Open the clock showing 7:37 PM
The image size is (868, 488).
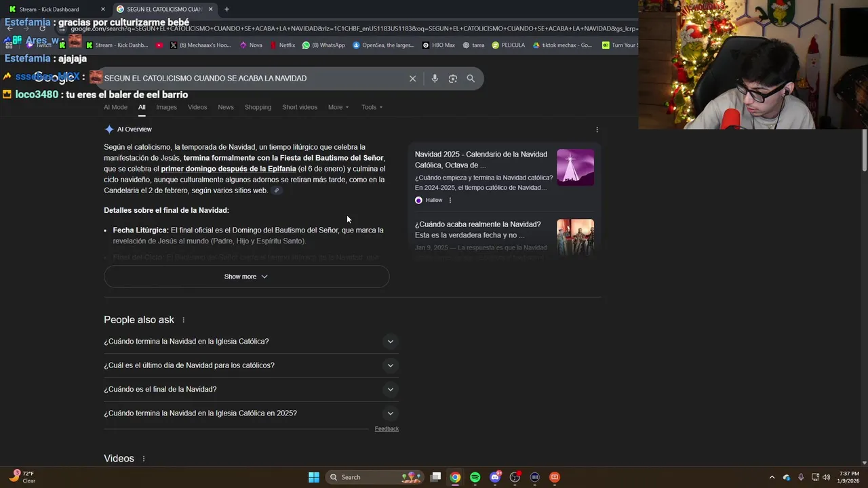[x=849, y=477]
